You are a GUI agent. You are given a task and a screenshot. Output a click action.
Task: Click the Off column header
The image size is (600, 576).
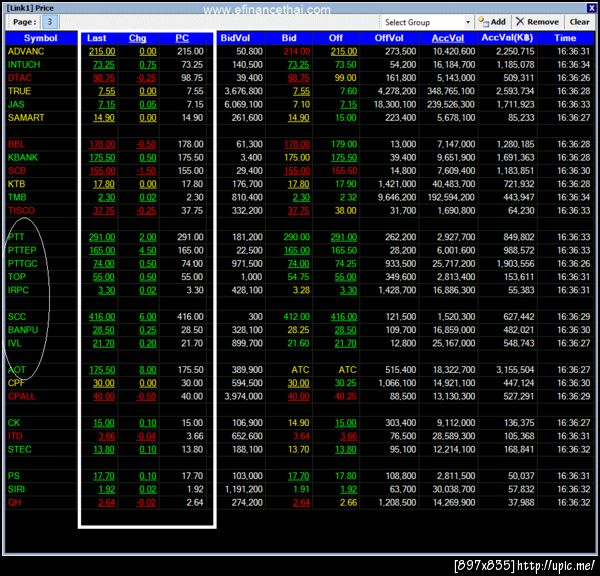336,38
